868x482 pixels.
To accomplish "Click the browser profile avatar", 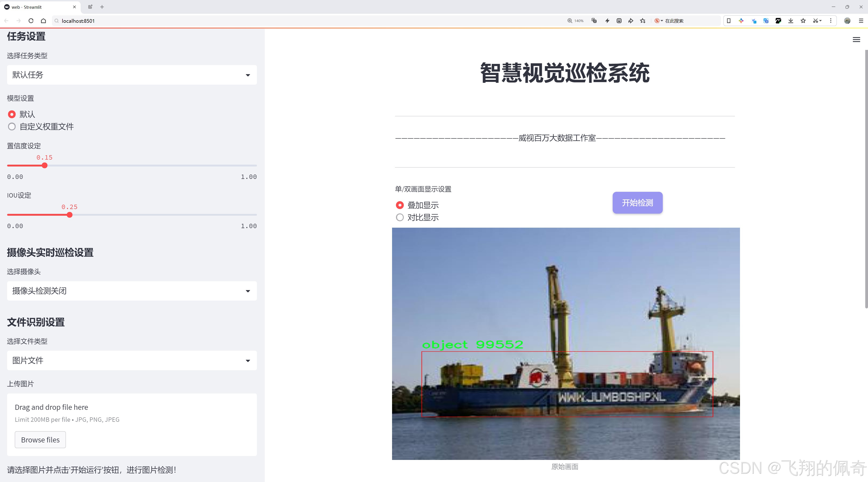I will (847, 20).
